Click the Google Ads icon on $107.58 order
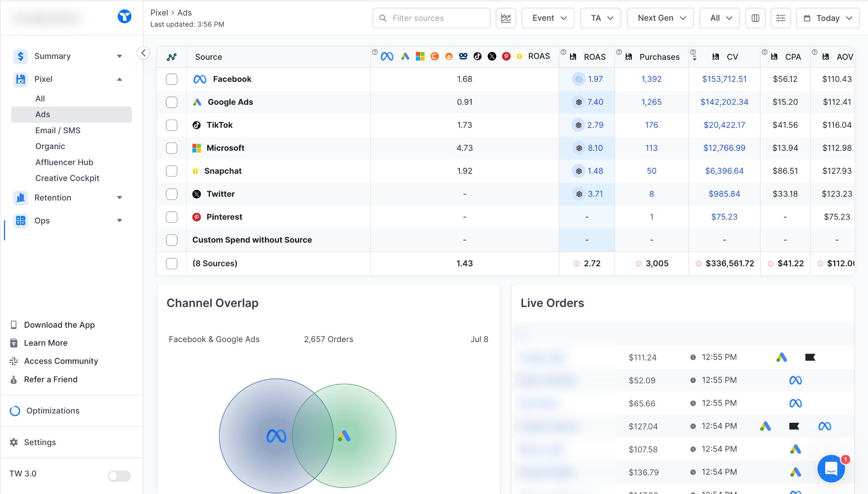The image size is (868, 494). click(x=796, y=449)
